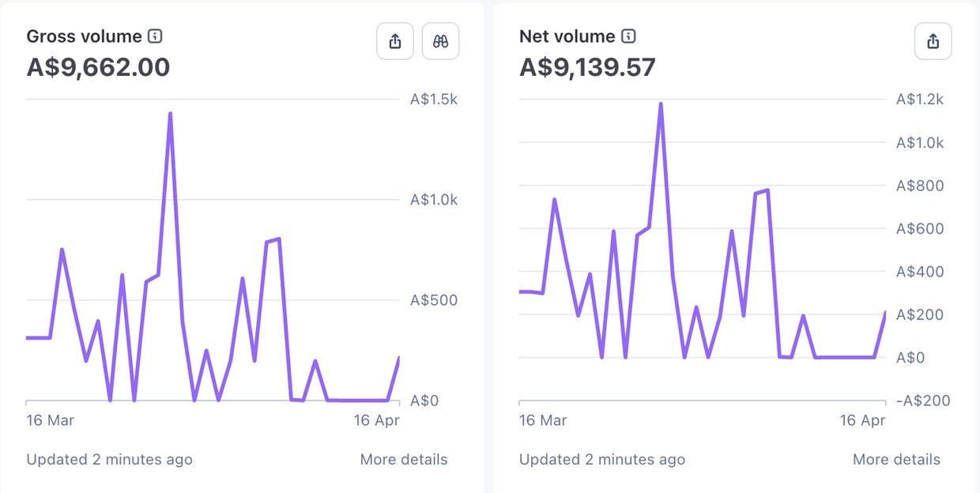Viewport: 980px width, 493px height.
Task: Open the Gross volume binoculars explore icon
Action: point(441,41)
